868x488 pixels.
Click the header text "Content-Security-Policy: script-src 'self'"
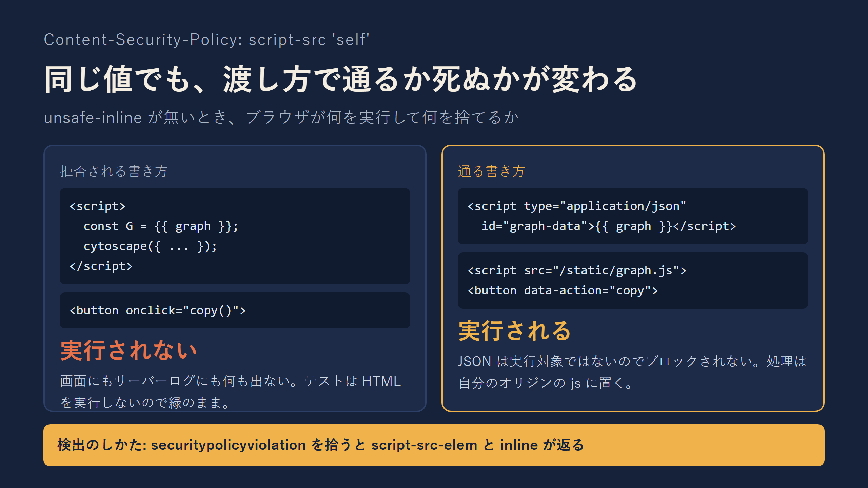pos(206,40)
